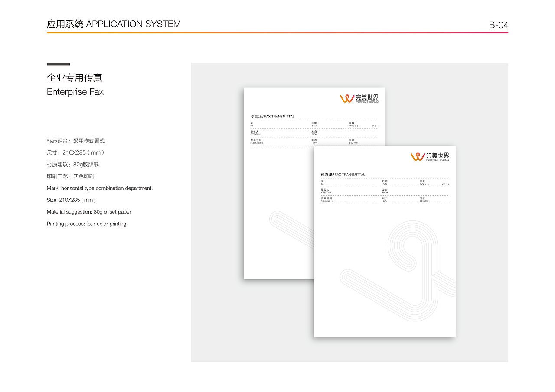
Task: Select the Enterprise Fax subtitle
Action: (x=75, y=92)
